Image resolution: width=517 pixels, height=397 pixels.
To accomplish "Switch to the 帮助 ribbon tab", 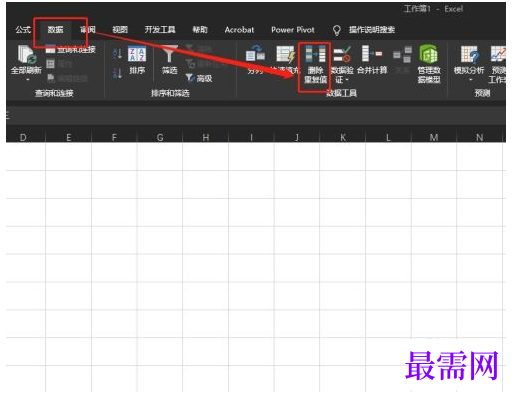I will 200,30.
